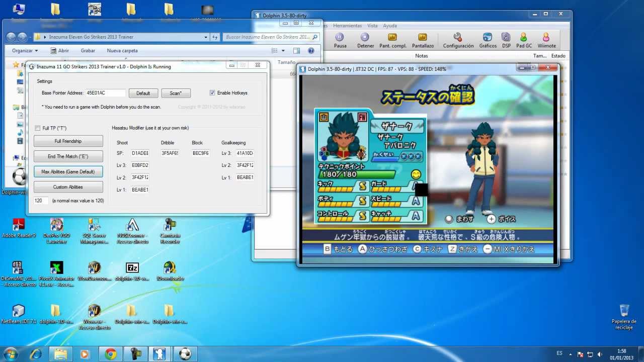Click the Custom Abilities button
The height and width of the screenshot is (362, 644).
coord(68,187)
